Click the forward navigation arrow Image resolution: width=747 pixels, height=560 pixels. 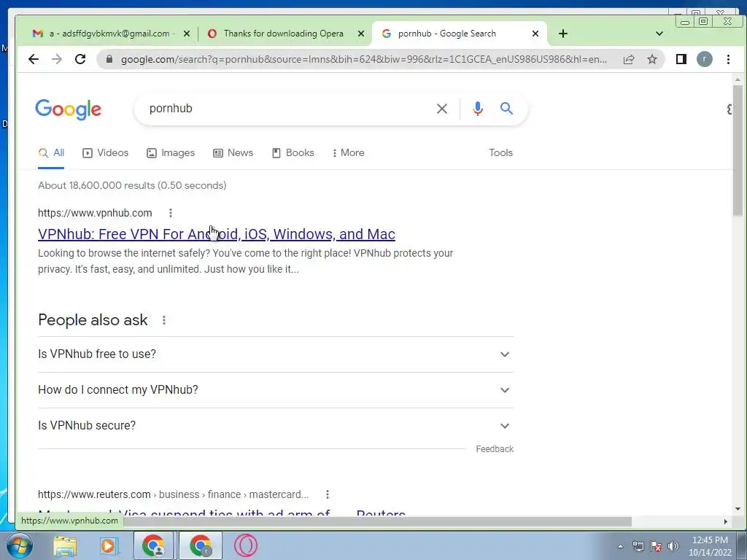[x=57, y=59]
